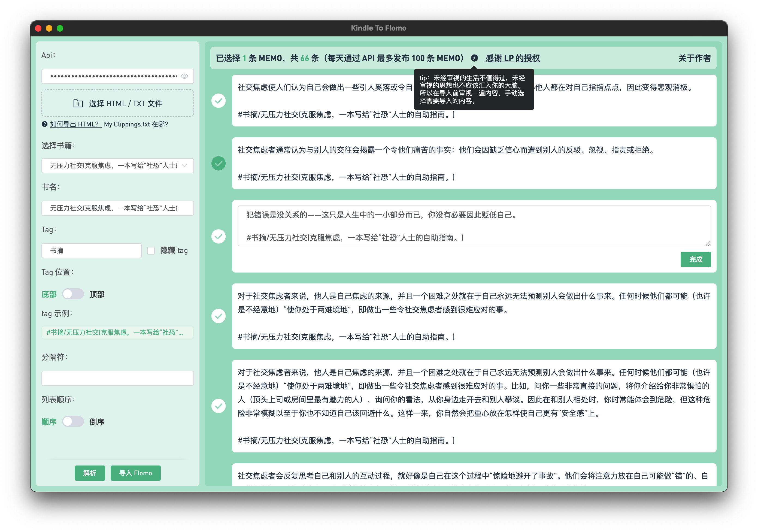Viewport: 758px width, 532px height.
Task: Click the 顺序 label
Action: click(x=49, y=421)
